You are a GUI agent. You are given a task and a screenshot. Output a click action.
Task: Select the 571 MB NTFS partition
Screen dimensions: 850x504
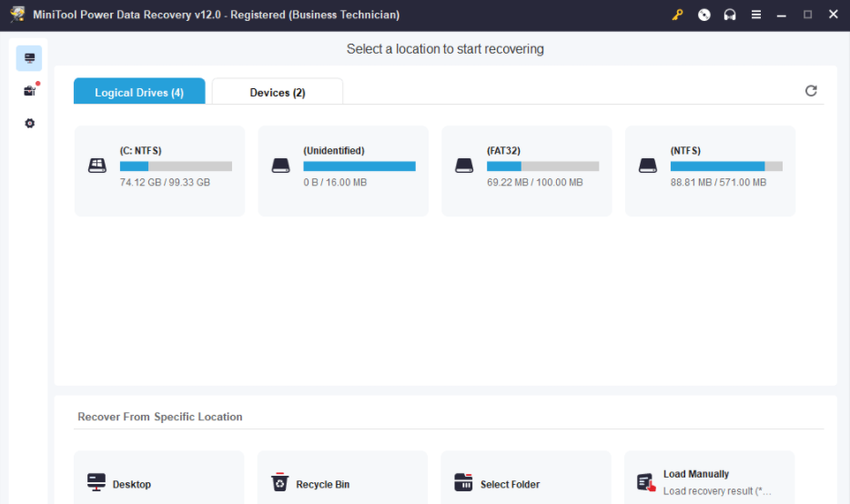710,171
